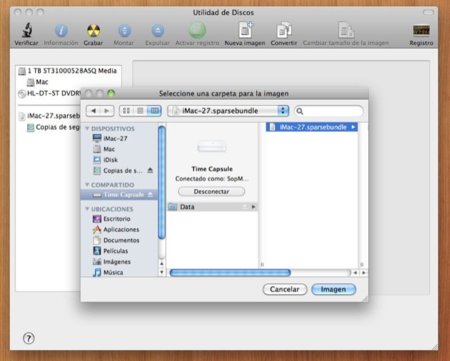This screenshot has width=450, height=361.
Task: Select the Mac volume in Disk Utility list
Action: tap(38, 82)
